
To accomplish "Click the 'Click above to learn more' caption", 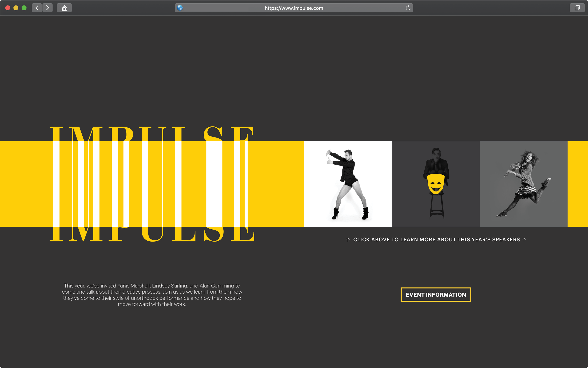I will coord(436,239).
